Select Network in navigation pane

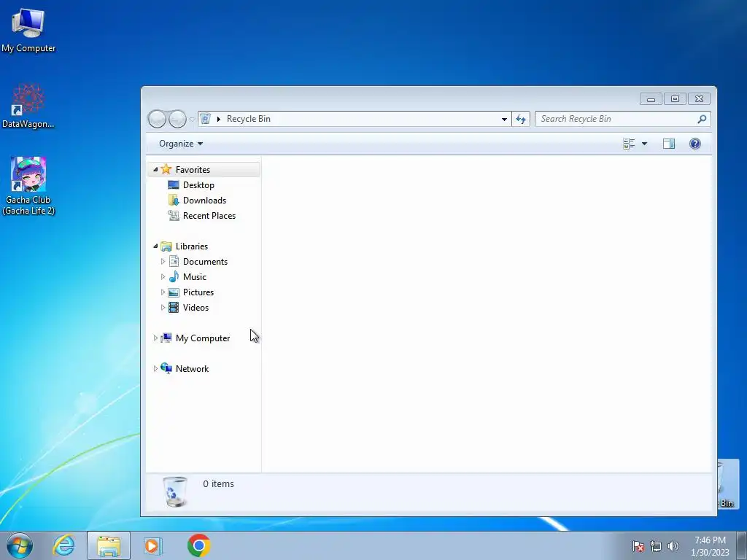click(x=192, y=368)
